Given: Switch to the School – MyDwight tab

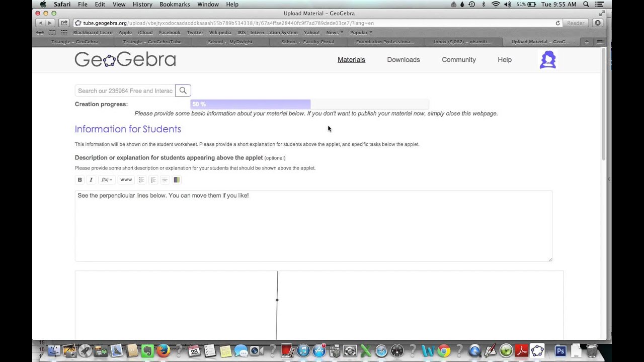Looking at the screenshot, I should (x=230, y=42).
